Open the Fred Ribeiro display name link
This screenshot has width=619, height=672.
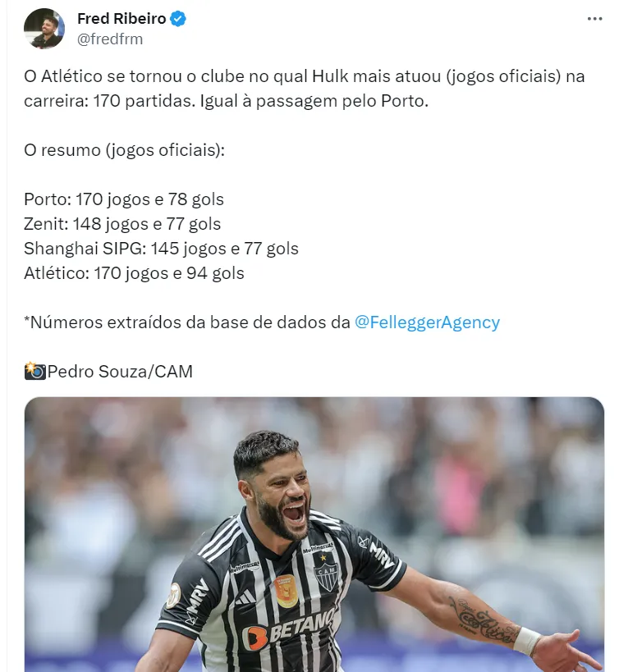click(122, 19)
